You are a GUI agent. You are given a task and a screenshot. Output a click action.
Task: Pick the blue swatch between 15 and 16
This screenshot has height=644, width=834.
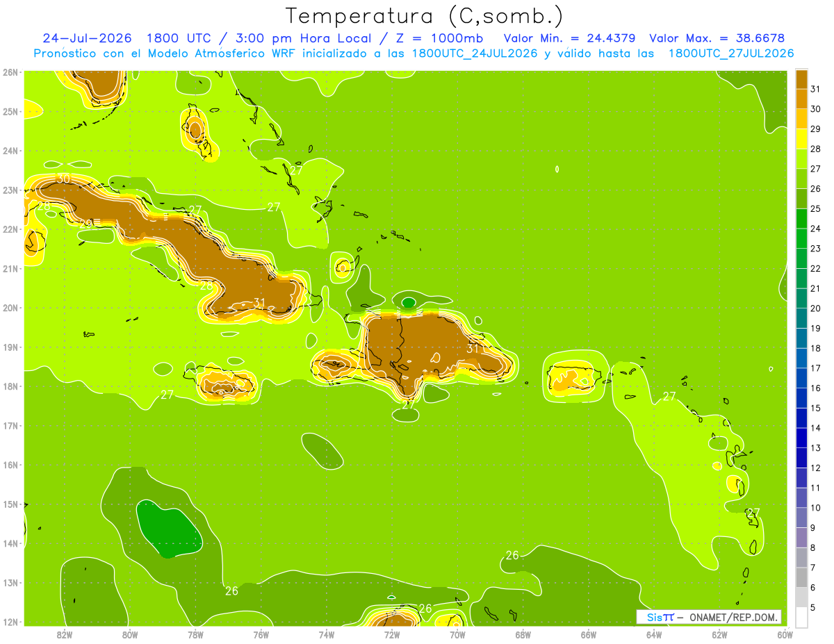pyautogui.click(x=801, y=397)
